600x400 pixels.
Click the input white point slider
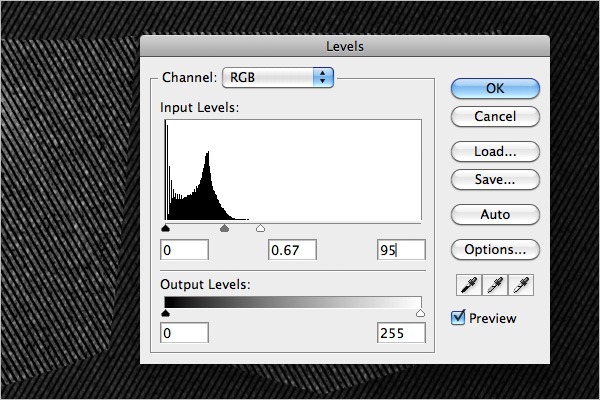pyautogui.click(x=260, y=229)
